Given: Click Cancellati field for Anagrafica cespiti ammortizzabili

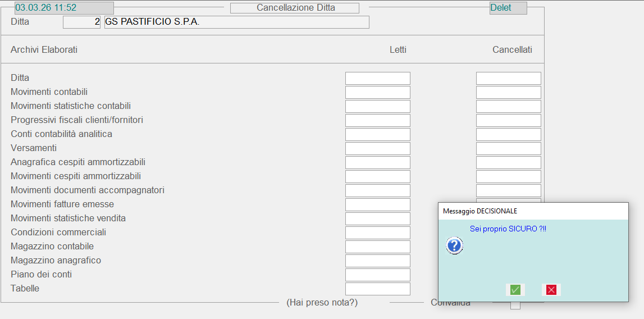Looking at the screenshot, I should [x=508, y=162].
